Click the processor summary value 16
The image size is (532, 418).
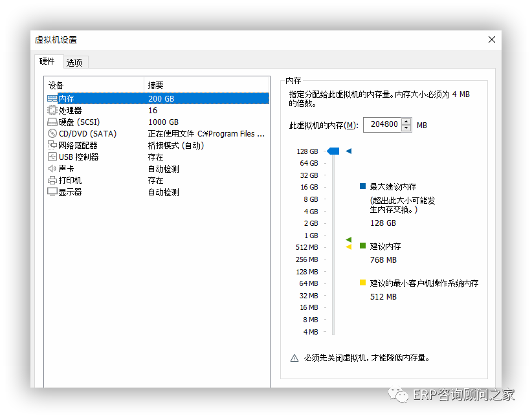click(x=153, y=110)
